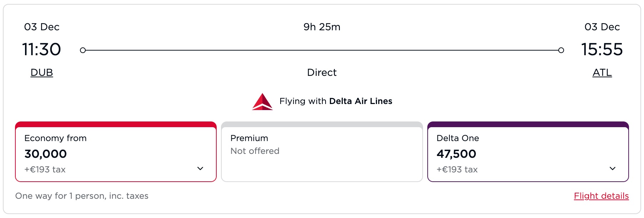Collapse the Economy chevron arrow
Screen dimensions: 644x218
pyautogui.click(x=201, y=169)
